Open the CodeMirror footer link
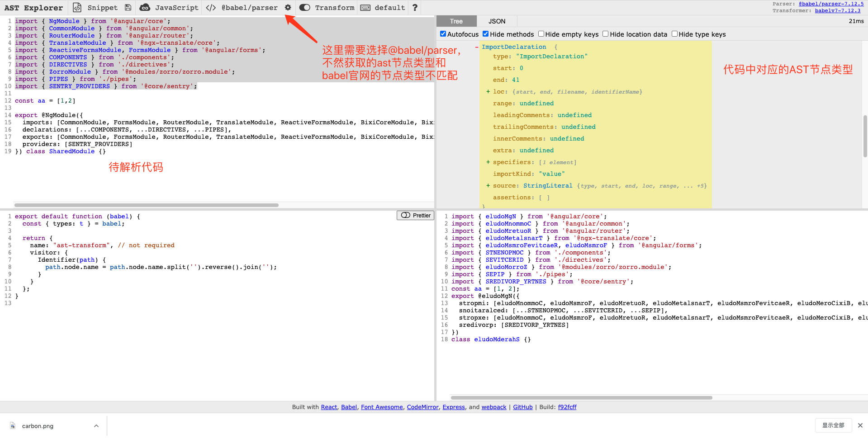The width and height of the screenshot is (868, 438). click(422, 407)
